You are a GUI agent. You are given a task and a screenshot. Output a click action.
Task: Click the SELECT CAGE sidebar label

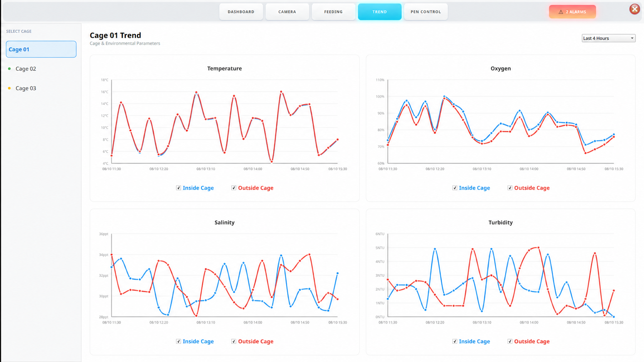[19, 31]
